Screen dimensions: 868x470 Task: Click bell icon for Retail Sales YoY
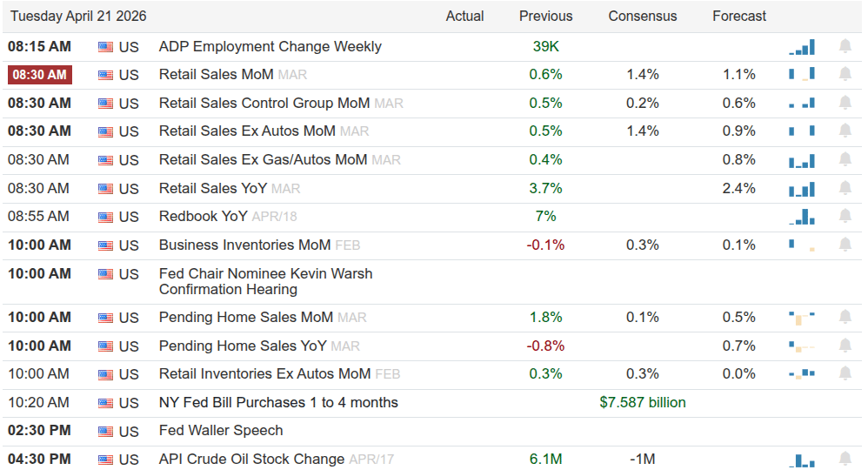click(x=845, y=188)
